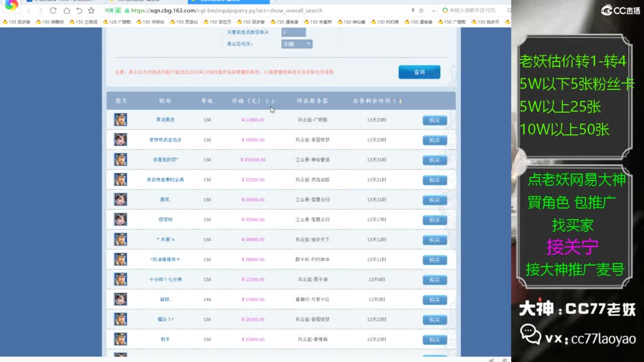
Task: Click 购买 for the ¥551000.00 listing
Action: coord(435,160)
